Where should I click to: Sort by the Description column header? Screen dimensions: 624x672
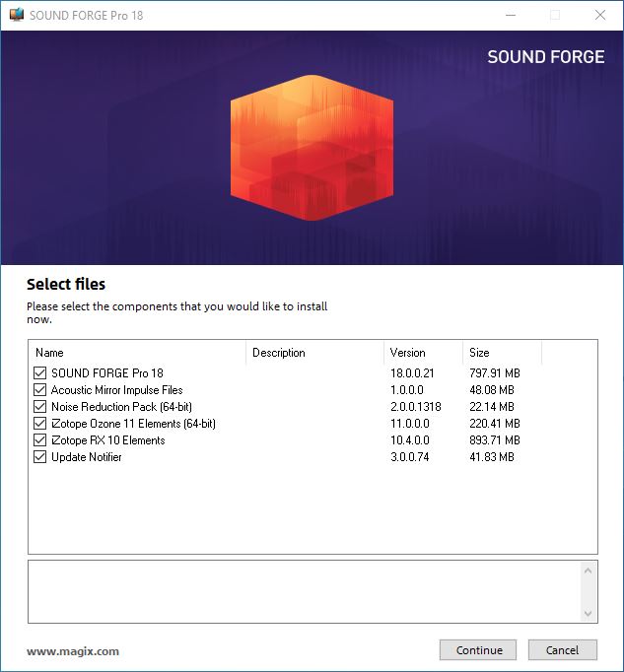(x=314, y=353)
